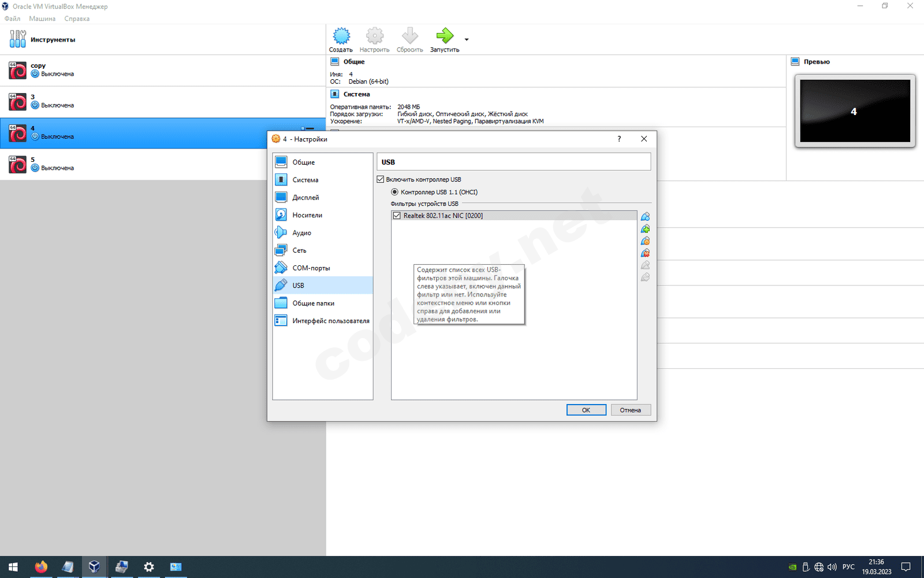Click the remove USB filter icon
The image size is (924, 578).
[645, 253]
